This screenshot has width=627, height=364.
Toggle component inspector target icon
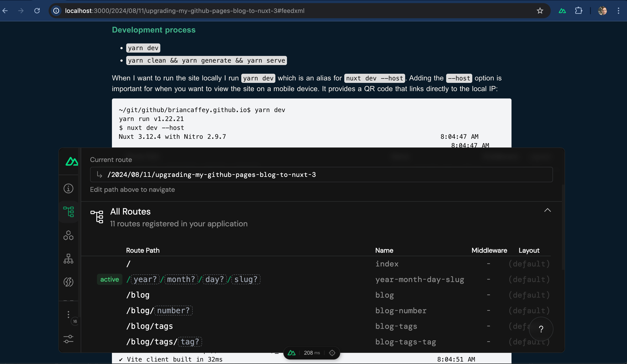tap(332, 353)
